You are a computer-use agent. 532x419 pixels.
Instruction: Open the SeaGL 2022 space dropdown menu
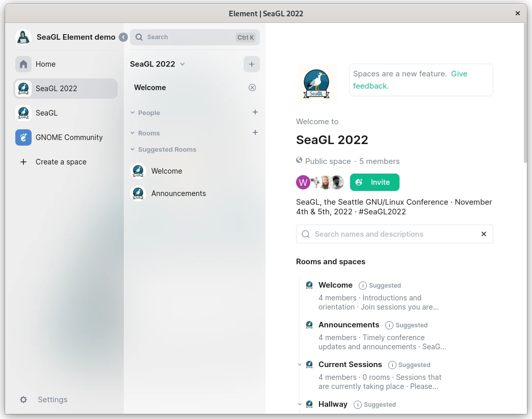click(182, 64)
